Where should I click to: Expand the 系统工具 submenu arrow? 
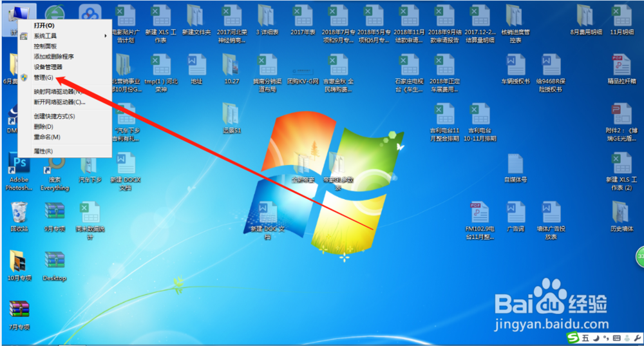(x=106, y=36)
